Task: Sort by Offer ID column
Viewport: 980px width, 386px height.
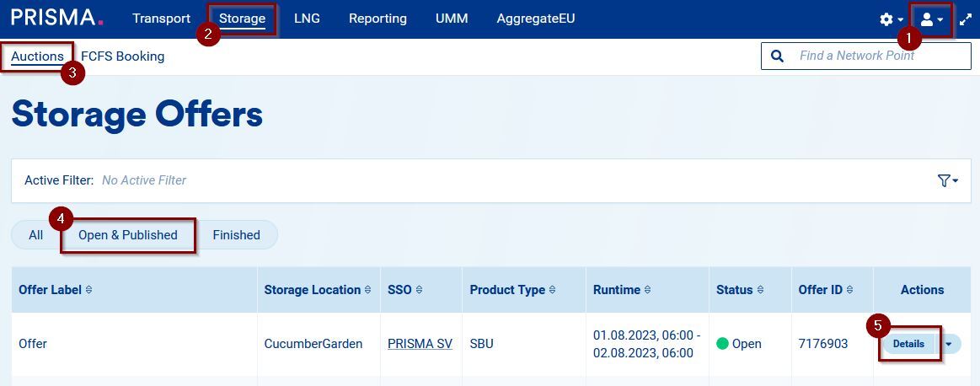Action: pyautogui.click(x=850, y=290)
